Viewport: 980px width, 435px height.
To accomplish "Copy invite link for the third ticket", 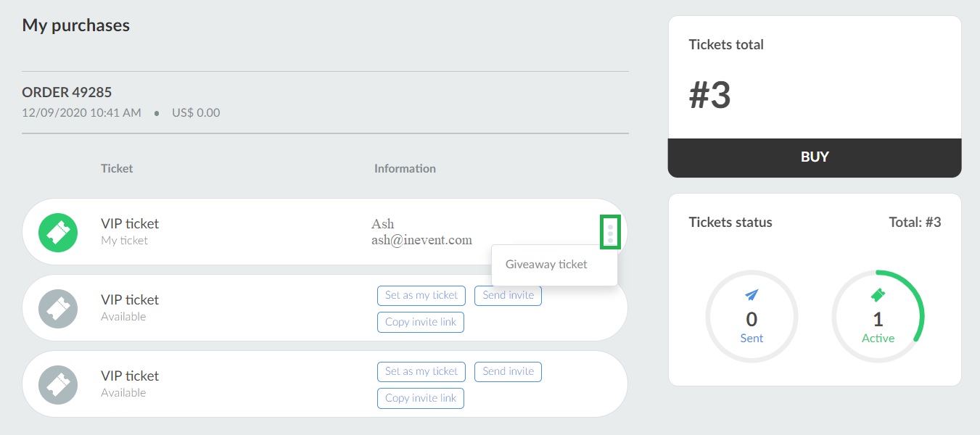I will click(421, 398).
